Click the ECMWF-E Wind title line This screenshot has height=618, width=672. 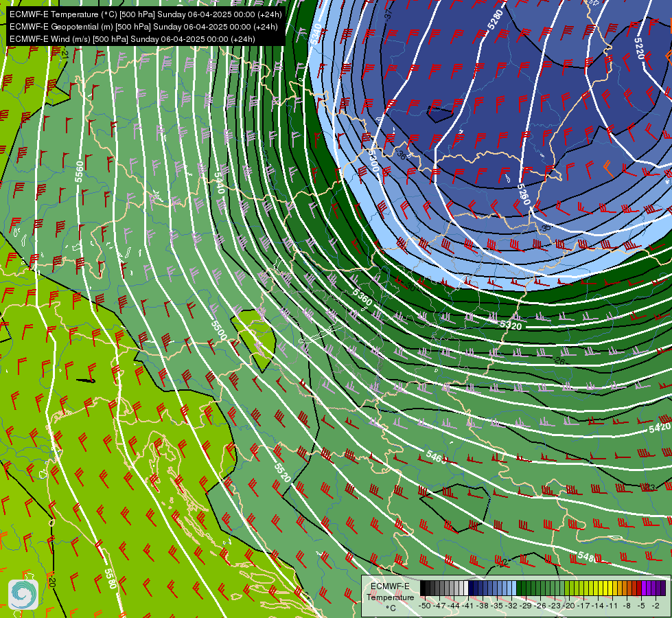(x=132, y=39)
